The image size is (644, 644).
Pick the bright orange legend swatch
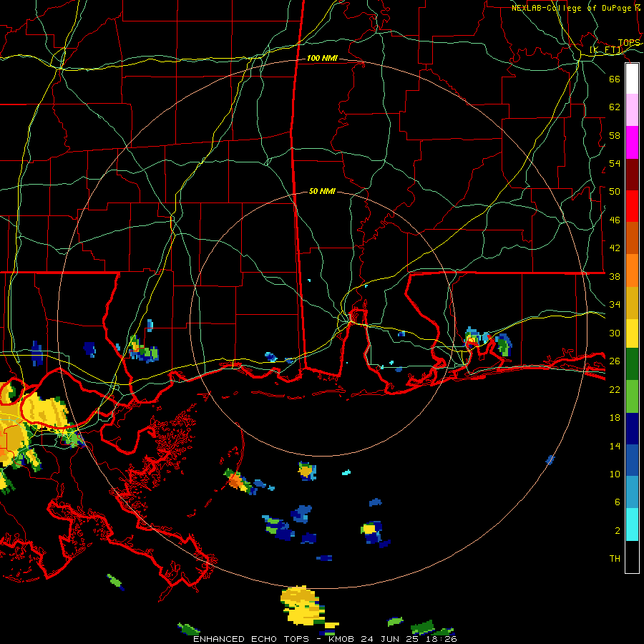coord(632,270)
